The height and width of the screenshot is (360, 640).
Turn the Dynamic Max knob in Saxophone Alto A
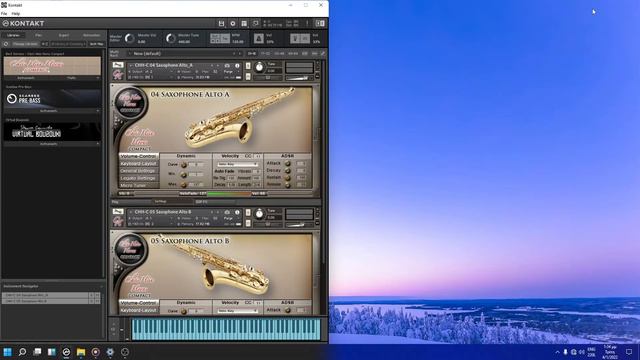coord(184,185)
